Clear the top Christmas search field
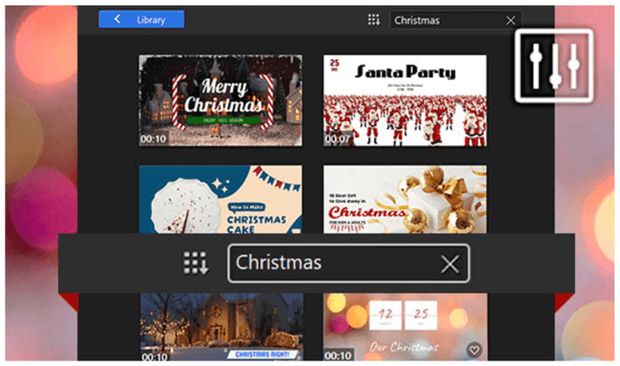Image resolution: width=620 pixels, height=366 pixels. tap(510, 21)
